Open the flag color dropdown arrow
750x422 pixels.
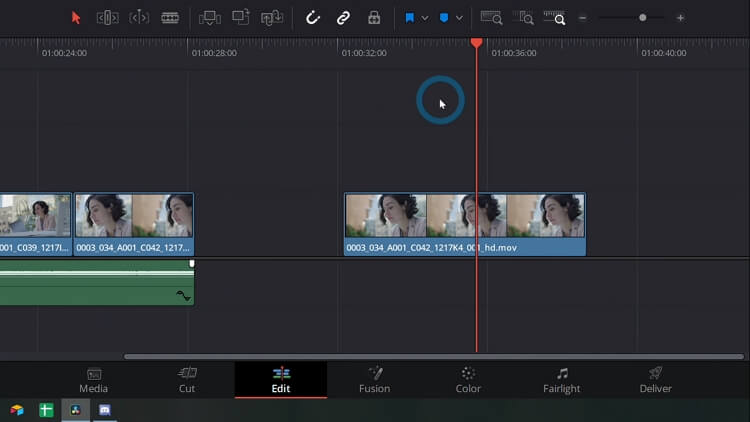tap(425, 18)
